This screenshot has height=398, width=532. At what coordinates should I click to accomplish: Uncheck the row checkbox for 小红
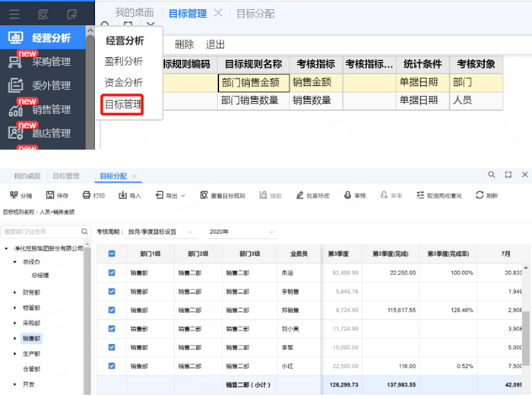click(112, 366)
